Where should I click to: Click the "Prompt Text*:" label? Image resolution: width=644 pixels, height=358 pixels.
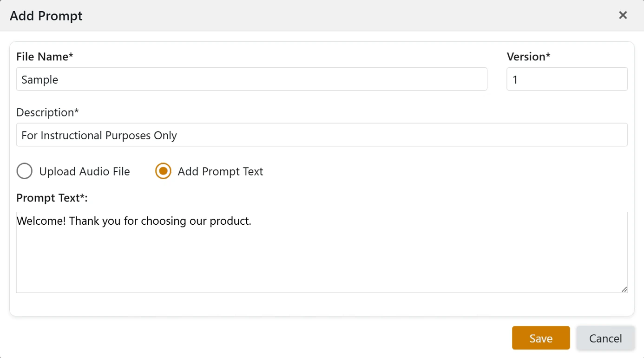click(52, 198)
